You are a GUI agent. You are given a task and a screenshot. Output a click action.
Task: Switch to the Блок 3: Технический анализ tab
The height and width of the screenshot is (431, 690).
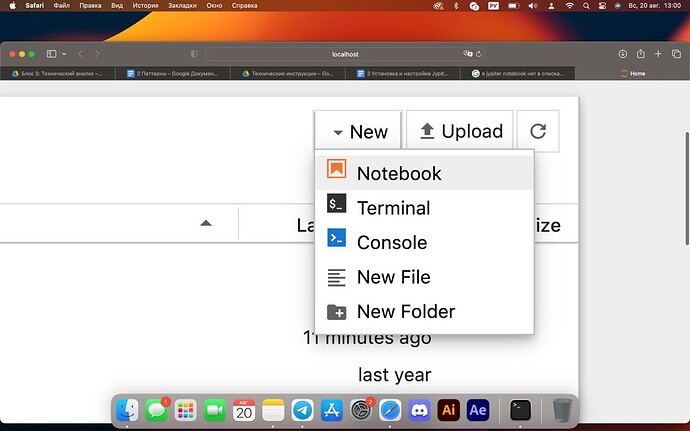58,74
